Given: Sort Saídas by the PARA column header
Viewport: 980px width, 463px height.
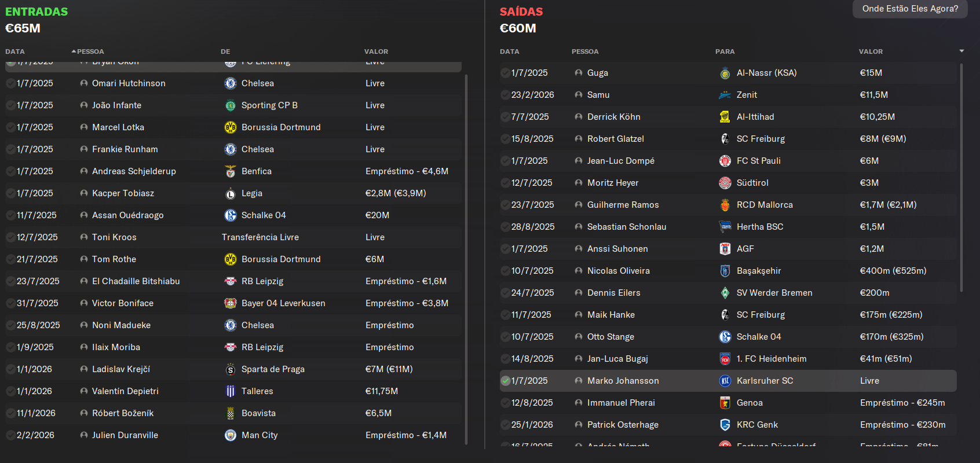Looking at the screenshot, I should (725, 52).
